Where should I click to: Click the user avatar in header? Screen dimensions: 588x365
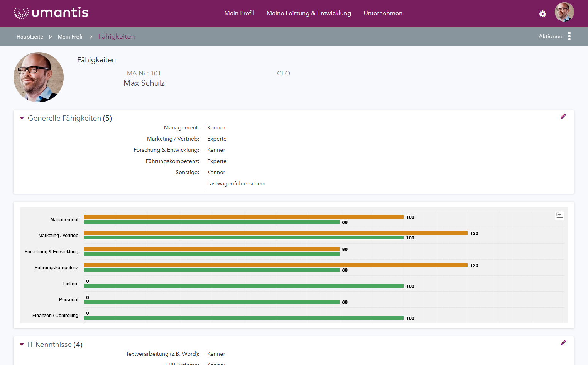(x=564, y=12)
